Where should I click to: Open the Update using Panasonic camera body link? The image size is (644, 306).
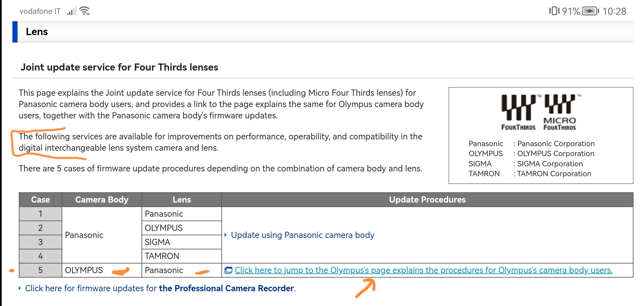[302, 235]
